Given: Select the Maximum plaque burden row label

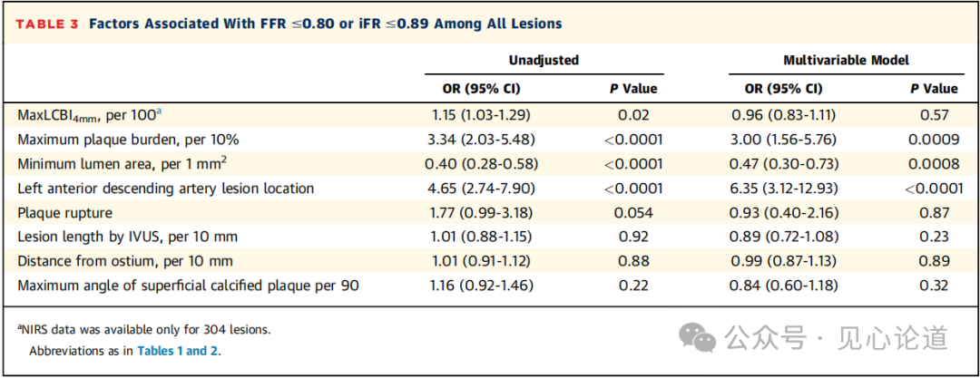Looking at the screenshot, I should coord(128,140).
